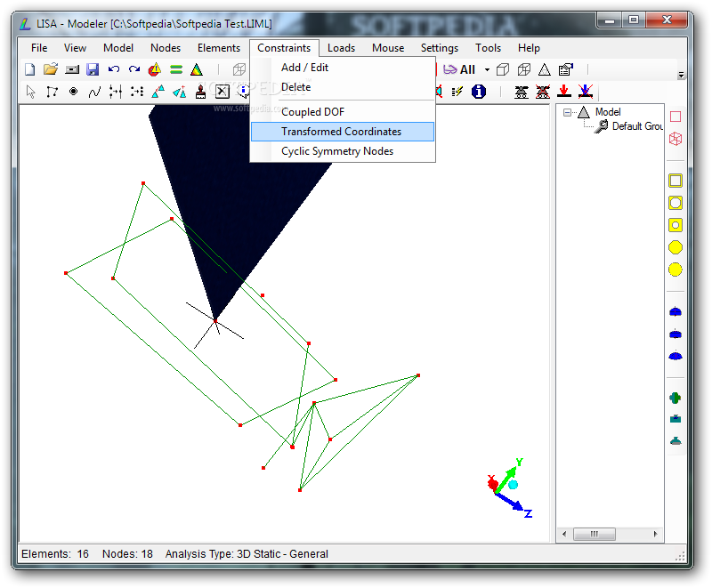The width and height of the screenshot is (712, 588).
Task: Expand the toolbar overflow options arrow
Action: [x=681, y=75]
